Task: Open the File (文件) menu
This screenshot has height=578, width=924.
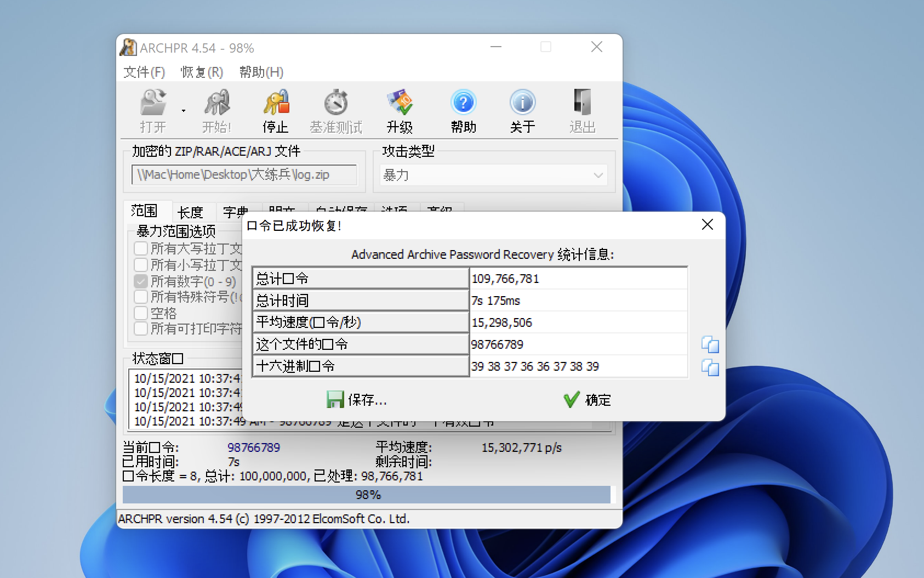Action: [144, 72]
